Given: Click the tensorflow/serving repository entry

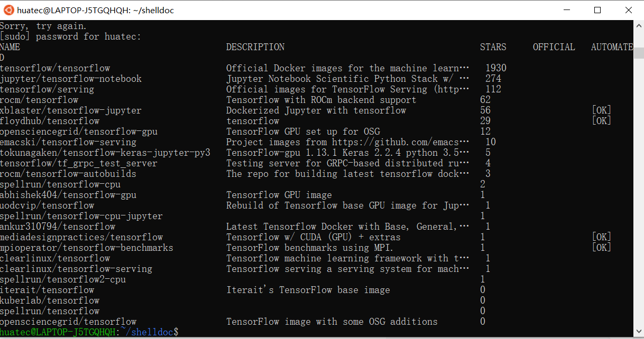Looking at the screenshot, I should click(x=47, y=89).
